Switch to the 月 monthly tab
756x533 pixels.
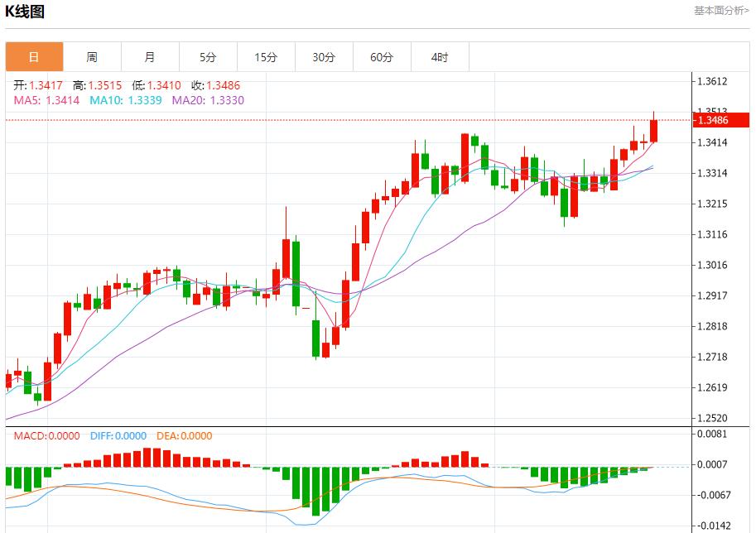150,57
